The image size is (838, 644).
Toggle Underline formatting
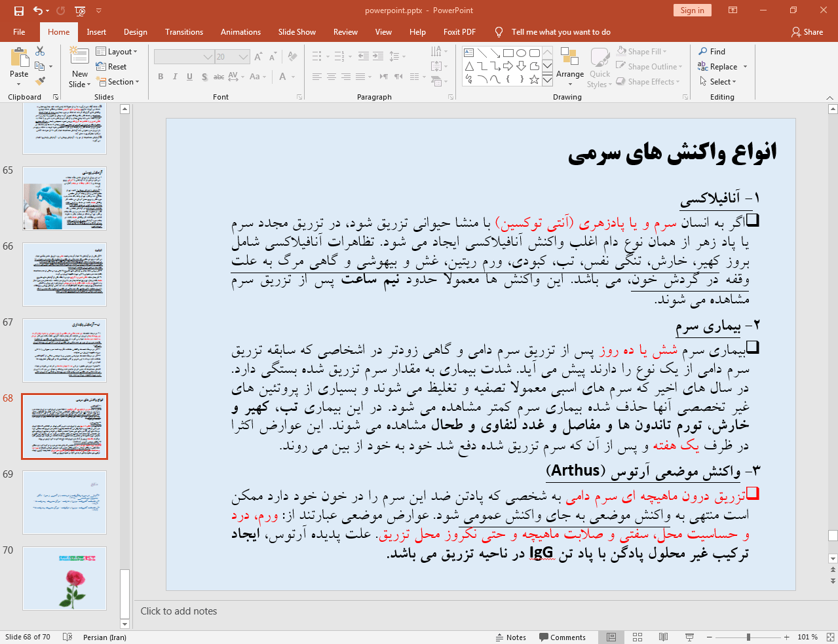coord(189,77)
